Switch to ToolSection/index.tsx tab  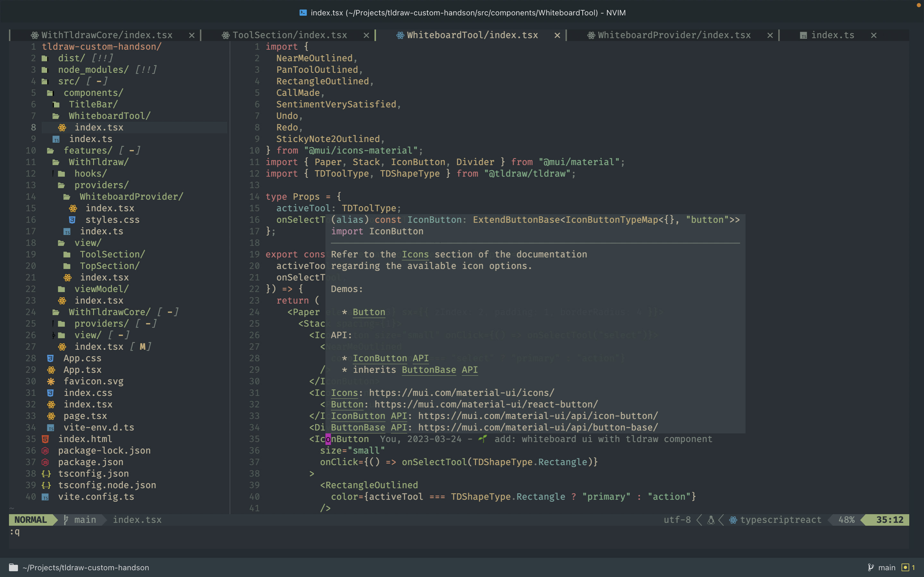click(289, 35)
